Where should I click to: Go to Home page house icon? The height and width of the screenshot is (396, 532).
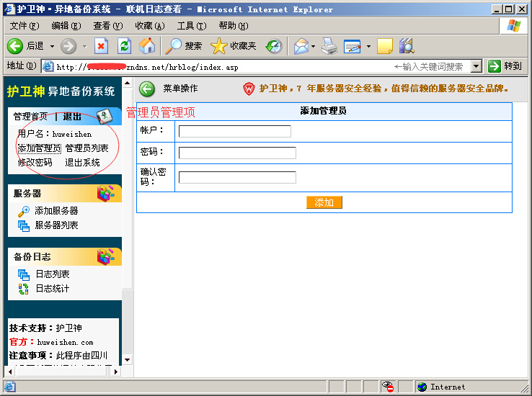[147, 46]
